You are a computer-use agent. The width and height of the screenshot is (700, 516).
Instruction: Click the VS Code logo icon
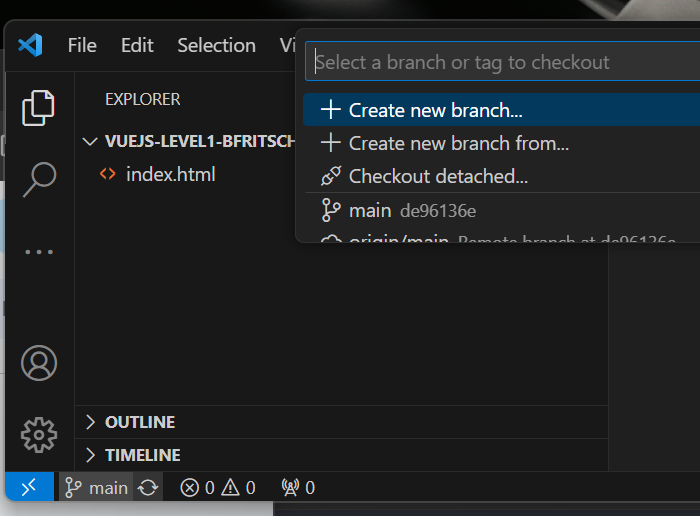click(31, 45)
